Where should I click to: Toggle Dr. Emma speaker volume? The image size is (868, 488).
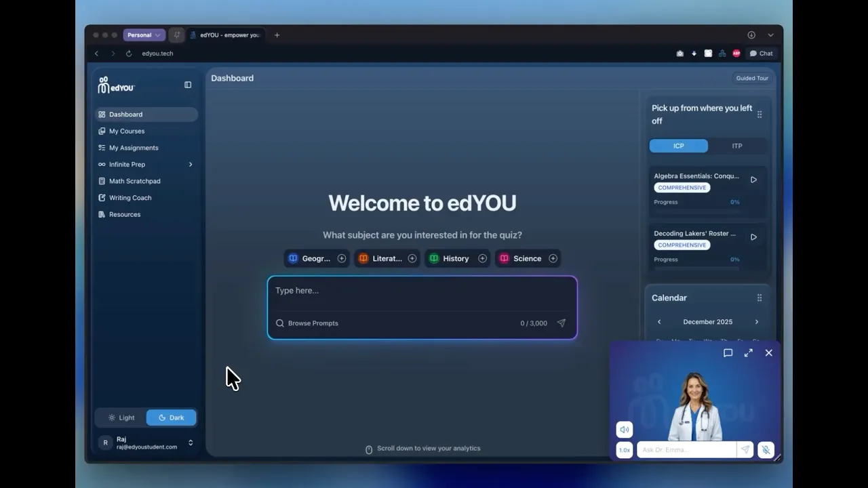pyautogui.click(x=625, y=429)
